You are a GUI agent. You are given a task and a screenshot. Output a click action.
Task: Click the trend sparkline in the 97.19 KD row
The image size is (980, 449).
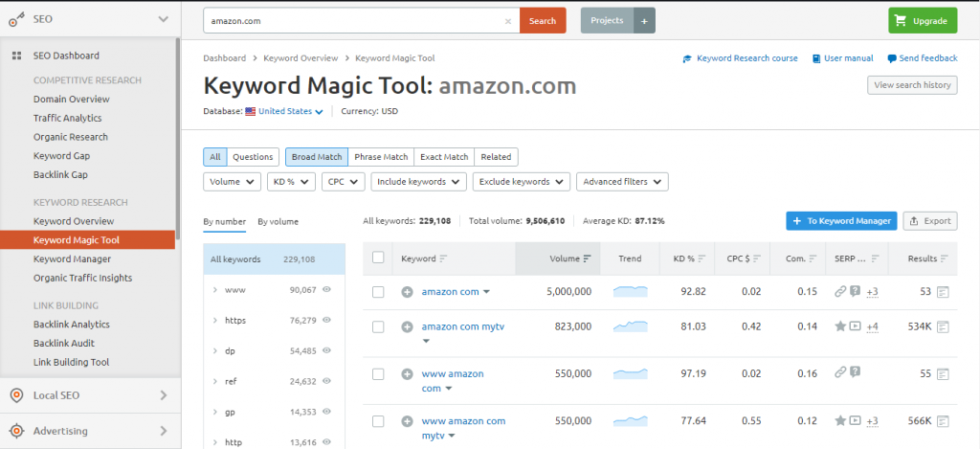(630, 374)
